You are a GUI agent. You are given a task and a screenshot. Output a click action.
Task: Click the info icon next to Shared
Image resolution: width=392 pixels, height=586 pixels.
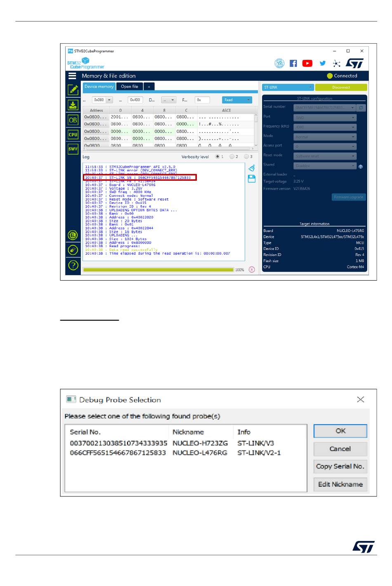361,167
